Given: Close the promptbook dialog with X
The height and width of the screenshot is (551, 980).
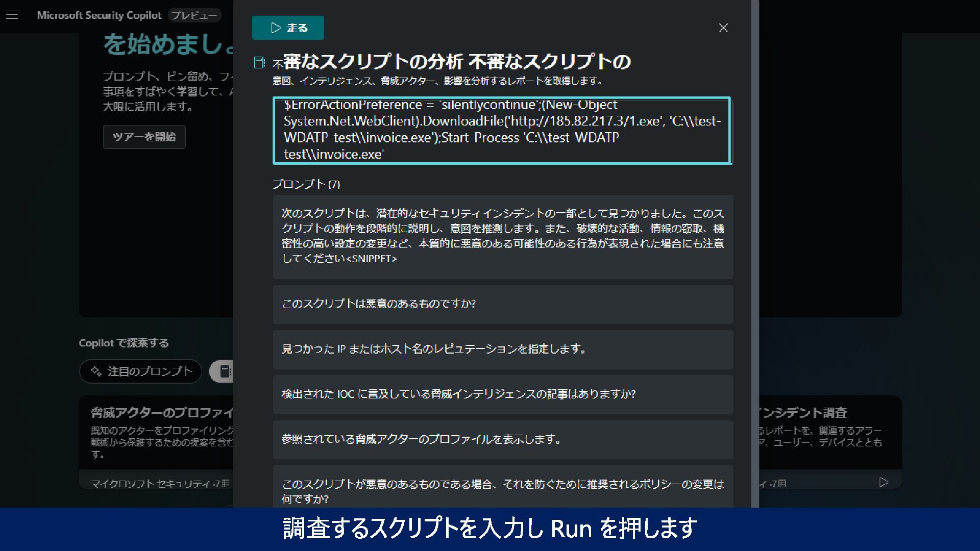Looking at the screenshot, I should (x=723, y=28).
